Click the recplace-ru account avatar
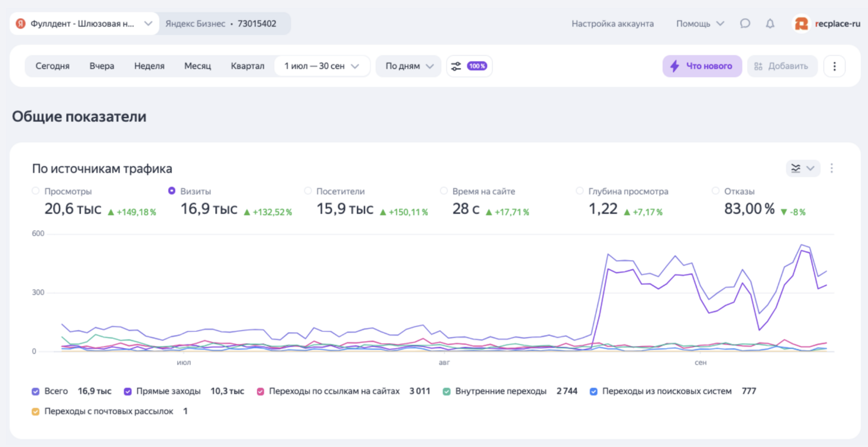The image size is (868, 447). 801,24
